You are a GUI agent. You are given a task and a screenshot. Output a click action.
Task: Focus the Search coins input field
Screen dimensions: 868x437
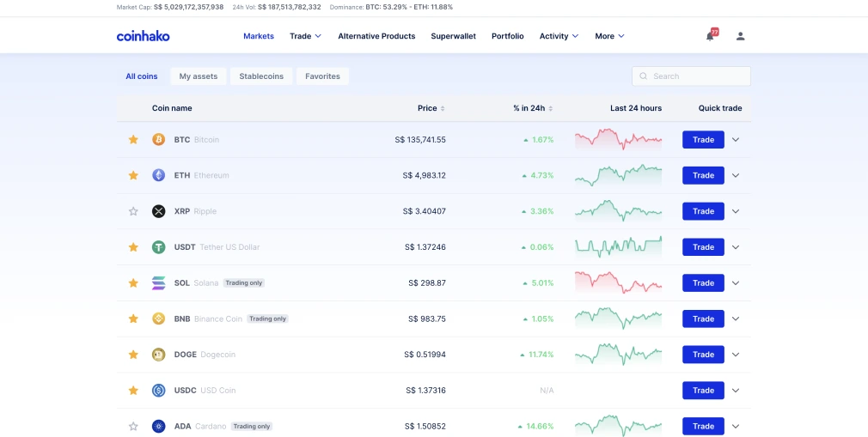[x=692, y=76]
